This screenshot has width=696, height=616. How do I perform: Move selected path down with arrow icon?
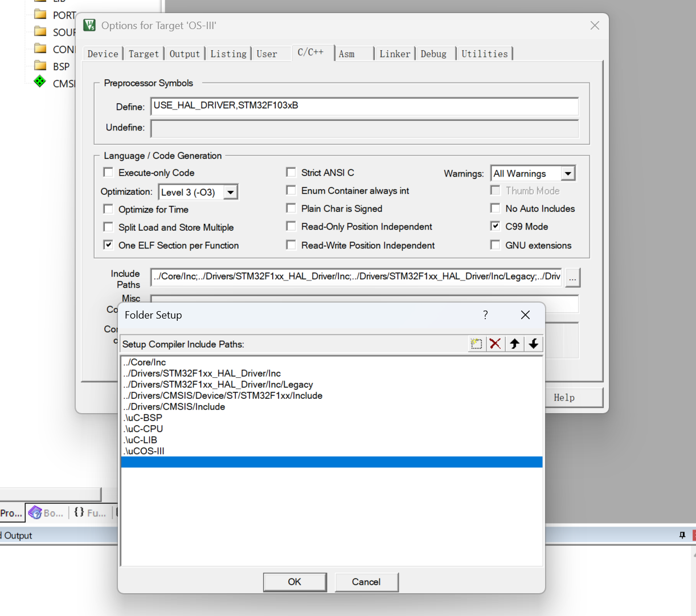533,344
